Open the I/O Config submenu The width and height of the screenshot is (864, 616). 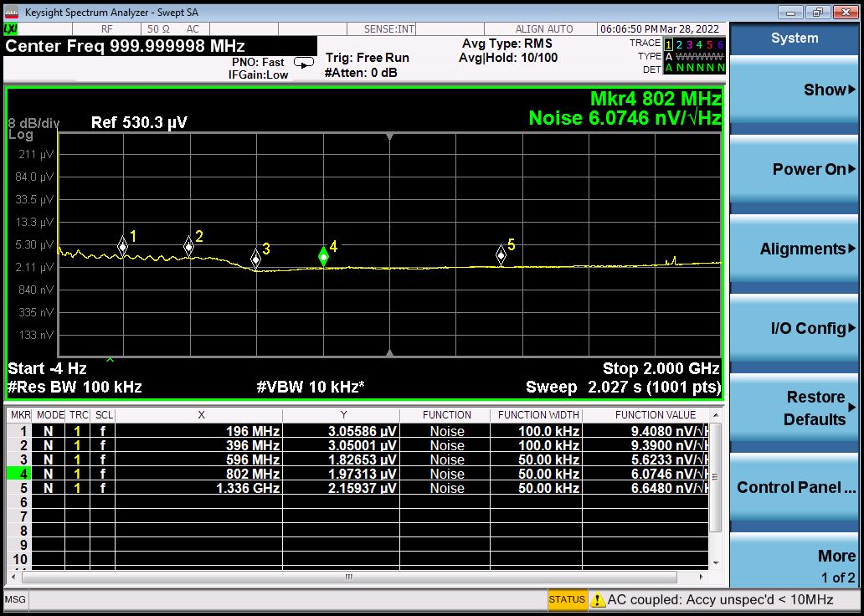coord(794,329)
